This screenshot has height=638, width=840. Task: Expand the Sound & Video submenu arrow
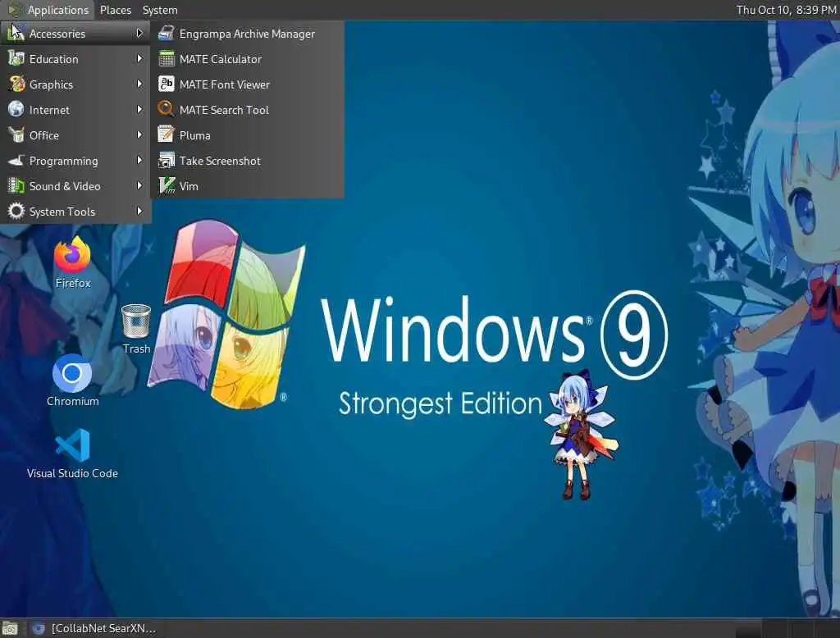139,186
